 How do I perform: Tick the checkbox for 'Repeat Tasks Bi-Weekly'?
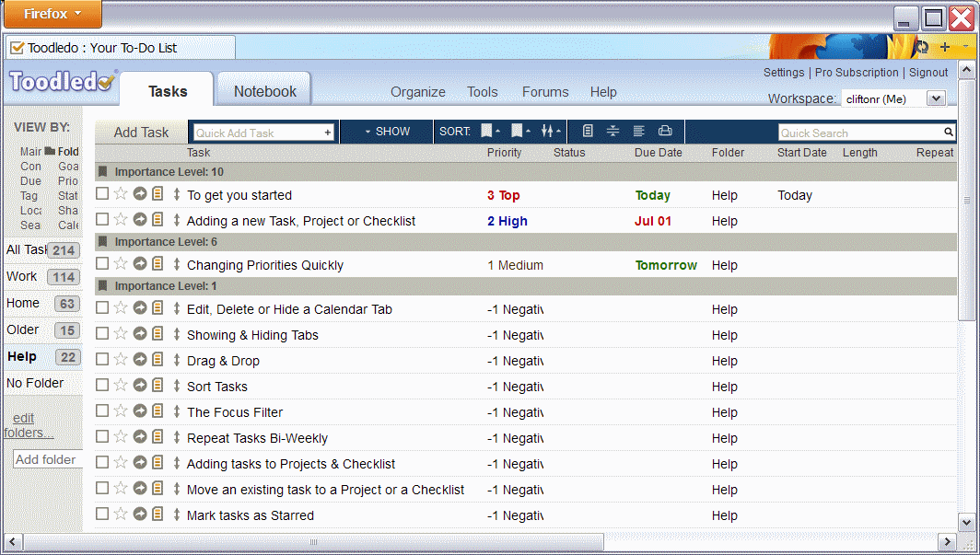tap(102, 437)
